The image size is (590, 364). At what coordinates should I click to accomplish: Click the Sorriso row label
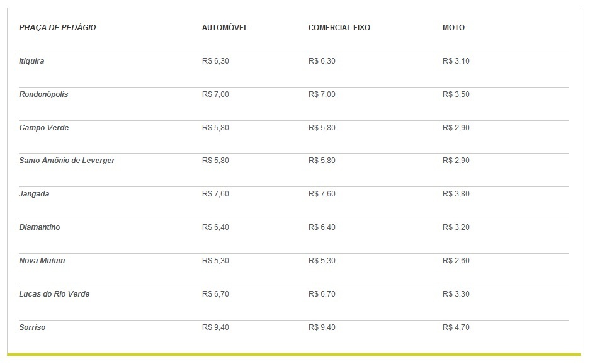coord(32,327)
